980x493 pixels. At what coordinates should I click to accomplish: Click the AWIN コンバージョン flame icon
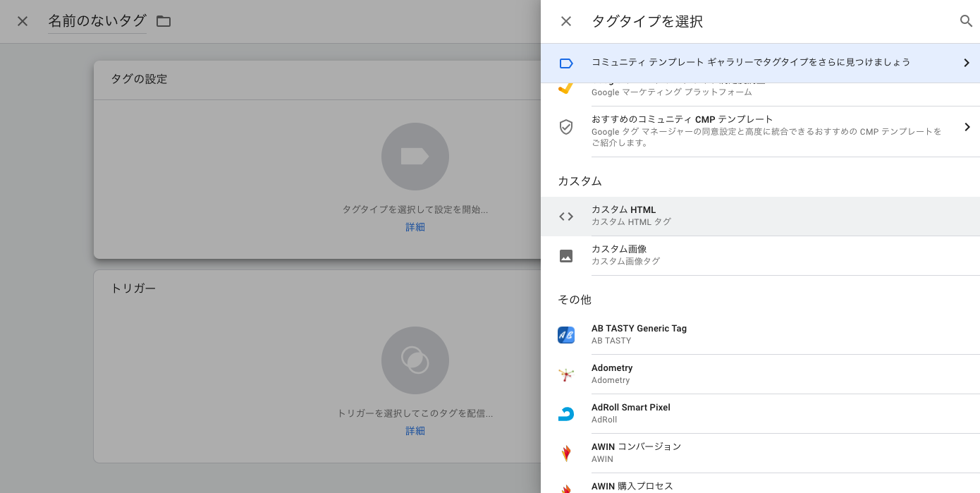click(x=566, y=452)
